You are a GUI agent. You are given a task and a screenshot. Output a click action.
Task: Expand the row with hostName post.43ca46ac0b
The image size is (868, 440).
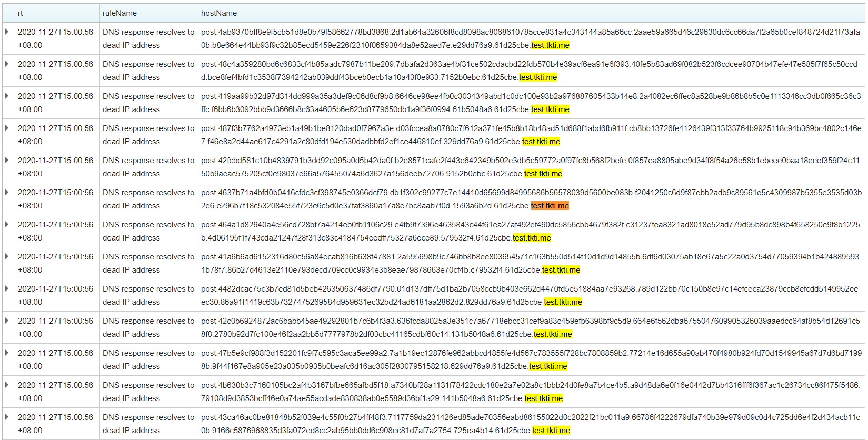(x=7, y=417)
